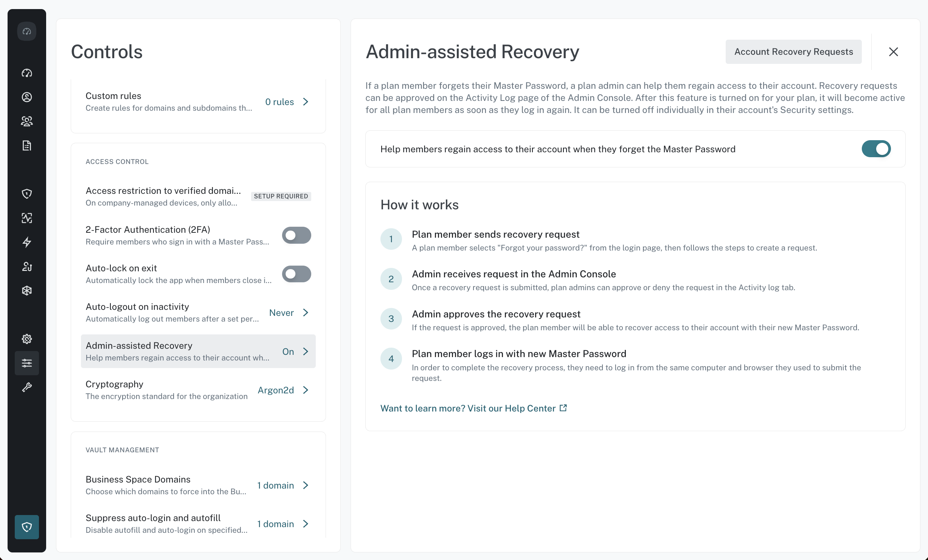Expand Admin-assisted Recovery chevron
This screenshot has height=560, width=928.
tap(306, 351)
